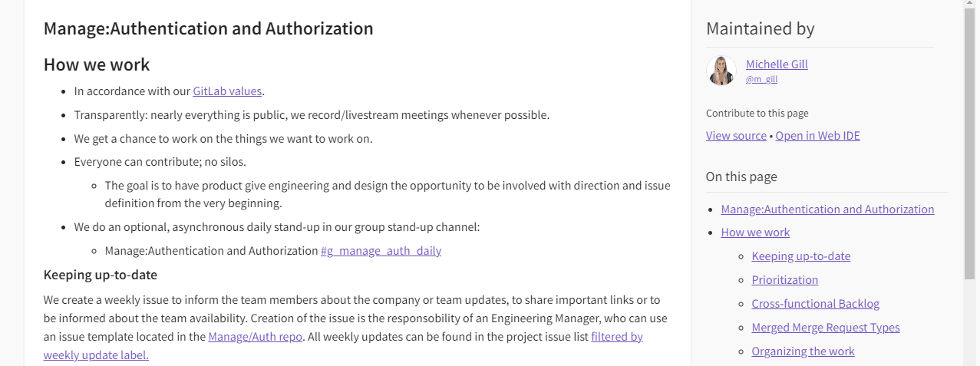
Task: Open the #g_manage_auth_daily channel link
Action: tap(381, 251)
